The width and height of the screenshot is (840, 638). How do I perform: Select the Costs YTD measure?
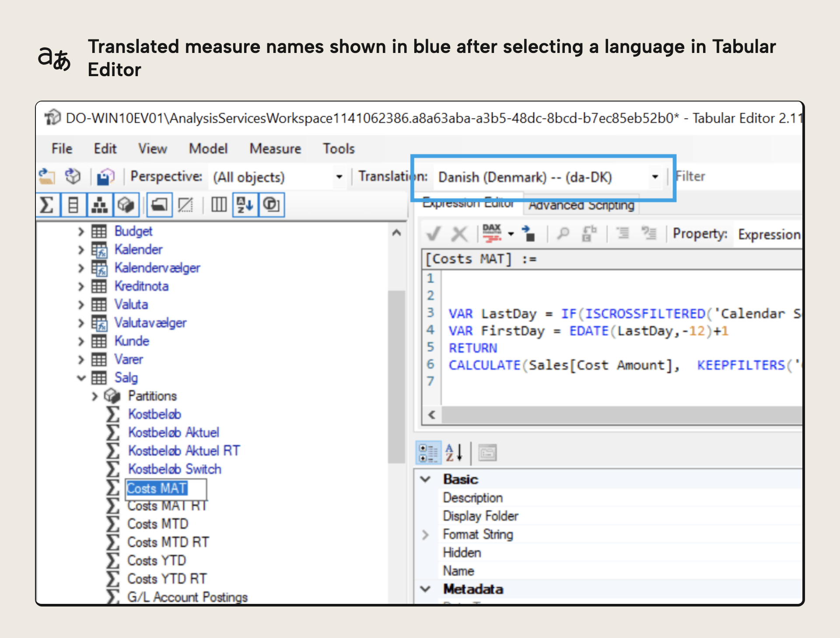[x=157, y=561]
